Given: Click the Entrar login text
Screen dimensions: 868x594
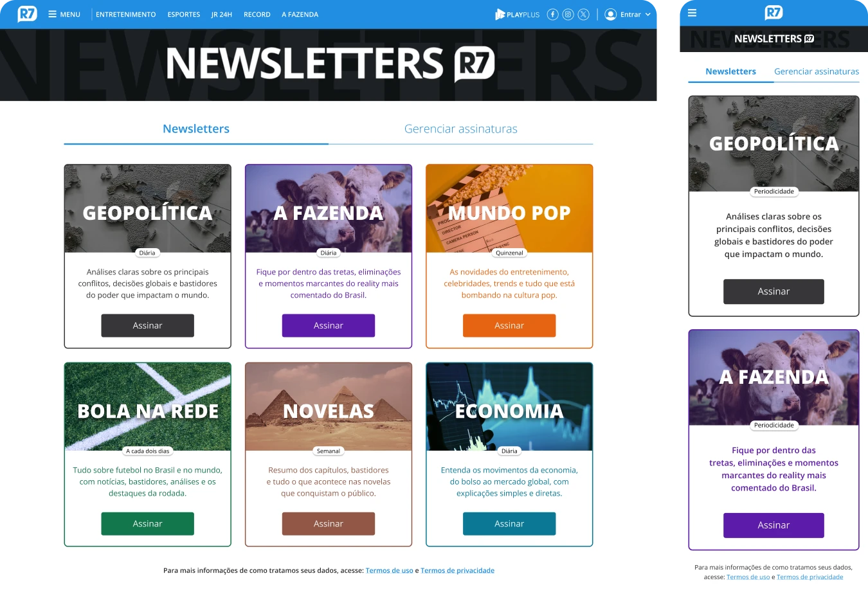Looking at the screenshot, I should tap(630, 14).
